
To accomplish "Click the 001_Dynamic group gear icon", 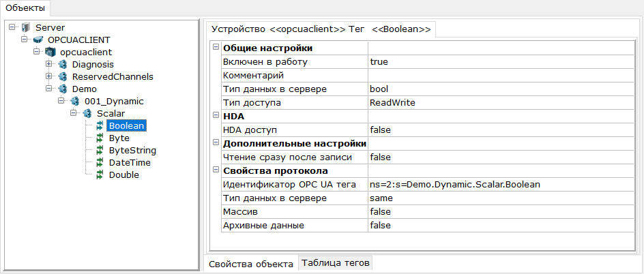I will [x=74, y=102].
